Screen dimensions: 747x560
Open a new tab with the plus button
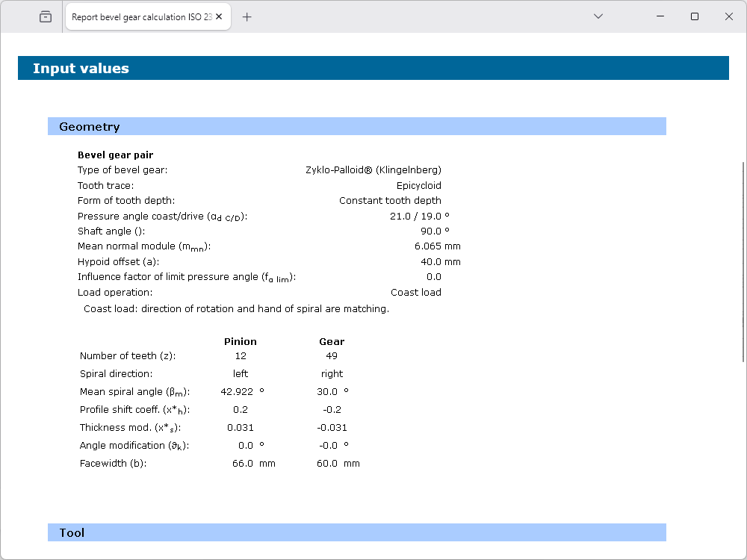[247, 16]
